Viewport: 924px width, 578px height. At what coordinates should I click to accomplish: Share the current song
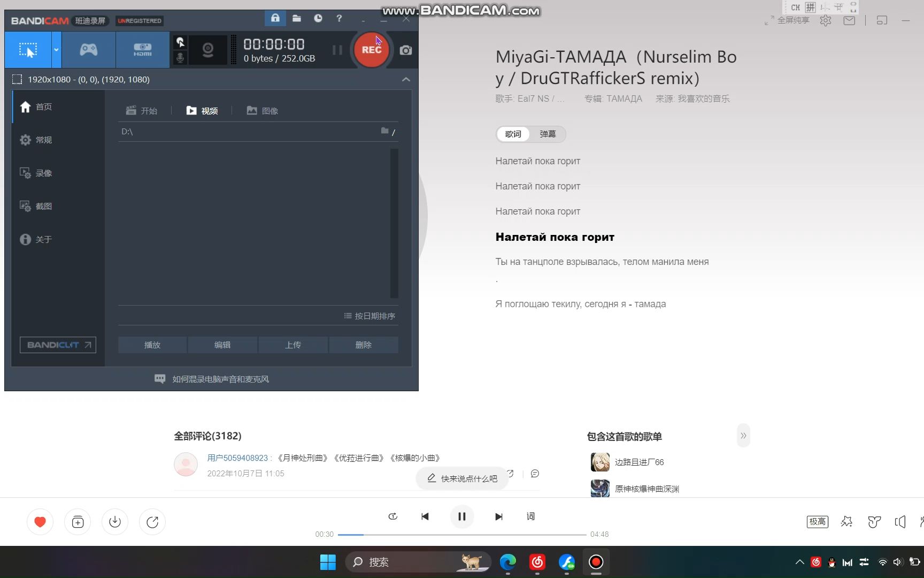tap(152, 522)
